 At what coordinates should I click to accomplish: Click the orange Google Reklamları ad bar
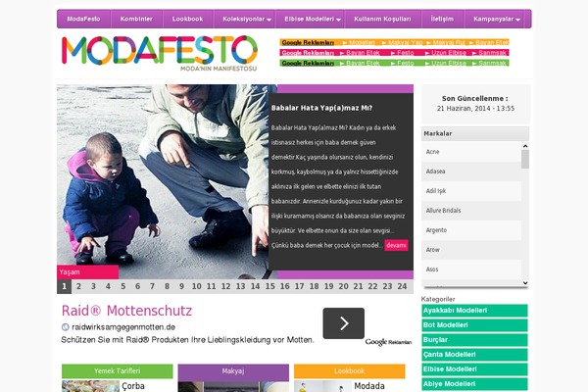(x=394, y=42)
